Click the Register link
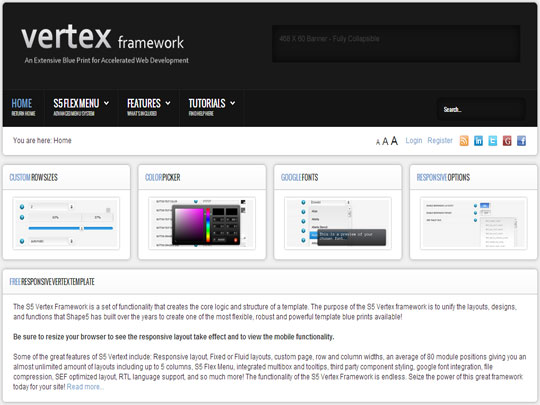540x405 pixels. pos(440,141)
